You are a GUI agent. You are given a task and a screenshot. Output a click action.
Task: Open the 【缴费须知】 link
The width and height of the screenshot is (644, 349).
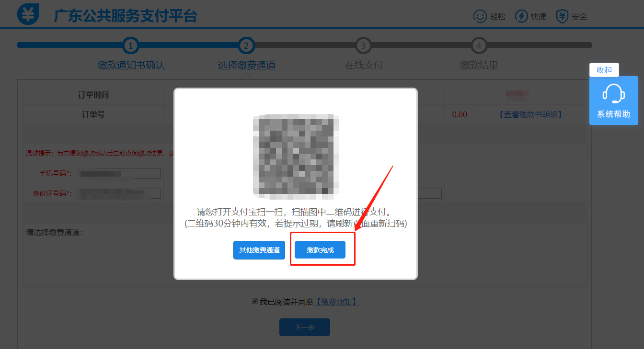[336, 302]
